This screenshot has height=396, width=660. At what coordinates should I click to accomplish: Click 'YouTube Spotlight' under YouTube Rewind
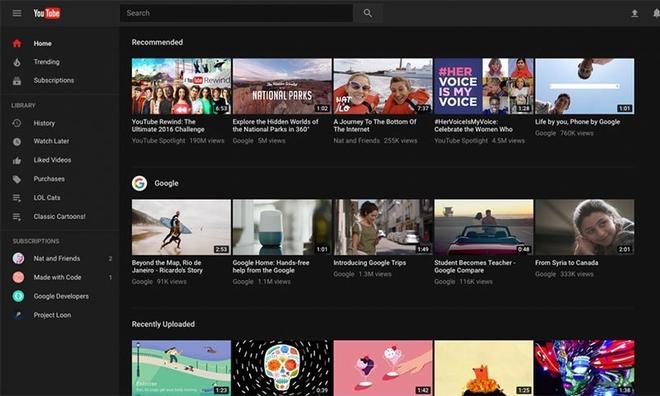158,141
